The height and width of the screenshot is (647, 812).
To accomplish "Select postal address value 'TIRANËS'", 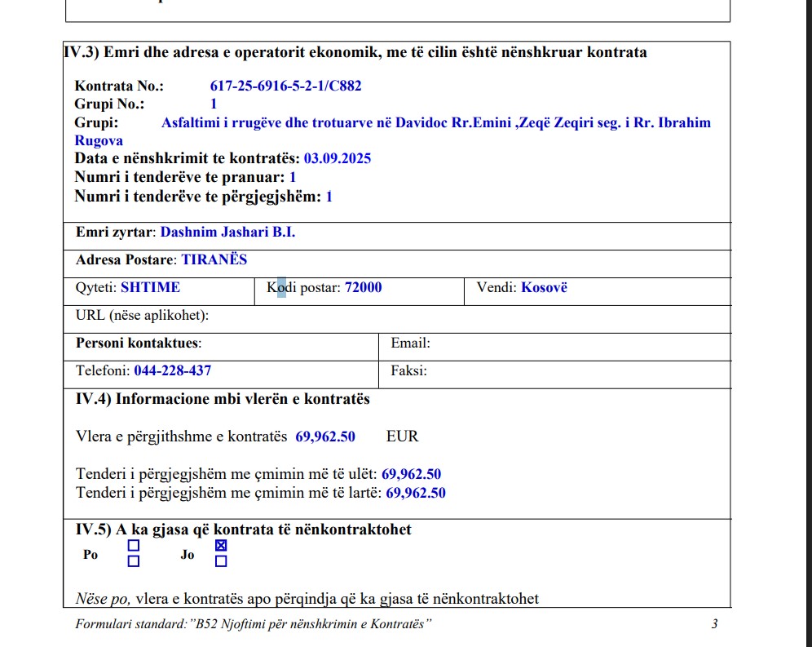I will click(x=214, y=259).
